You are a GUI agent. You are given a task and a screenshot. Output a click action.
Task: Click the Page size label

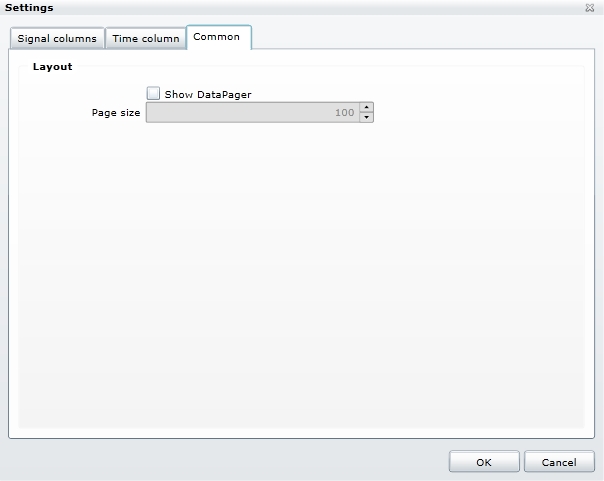click(116, 113)
